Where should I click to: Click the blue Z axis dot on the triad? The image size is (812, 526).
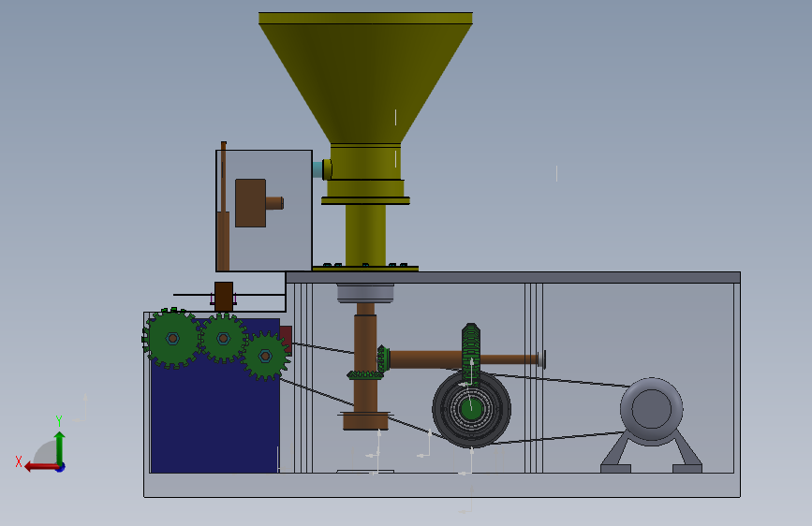[x=61, y=467]
